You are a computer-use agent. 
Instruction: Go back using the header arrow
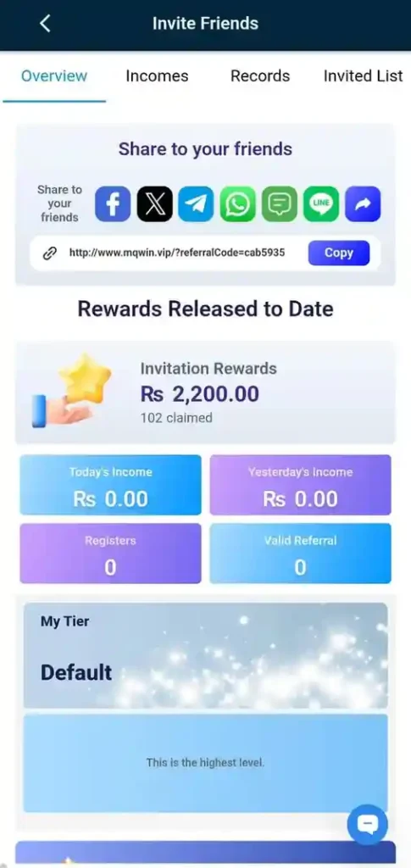(46, 24)
